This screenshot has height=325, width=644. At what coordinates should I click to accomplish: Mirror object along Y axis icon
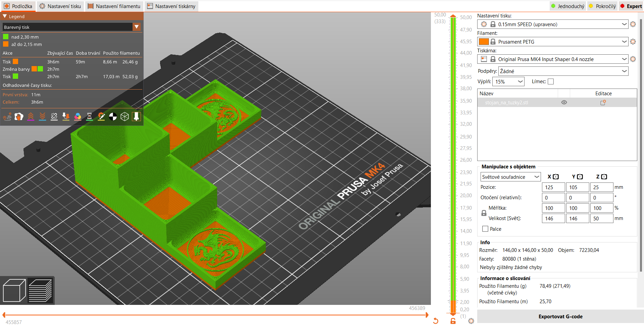coord(580,177)
